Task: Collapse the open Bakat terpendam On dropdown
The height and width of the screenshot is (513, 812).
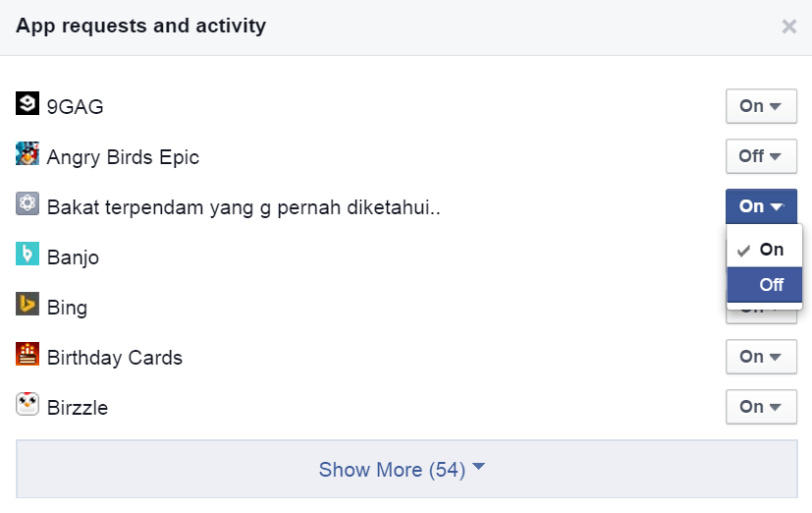Action: tap(761, 206)
